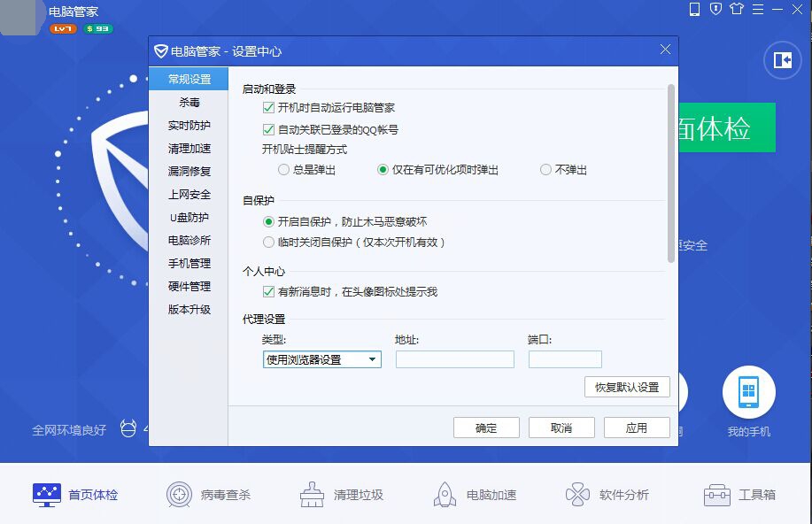Open the skin (shirt) icon
This screenshot has height=524, width=812.
[x=737, y=9]
